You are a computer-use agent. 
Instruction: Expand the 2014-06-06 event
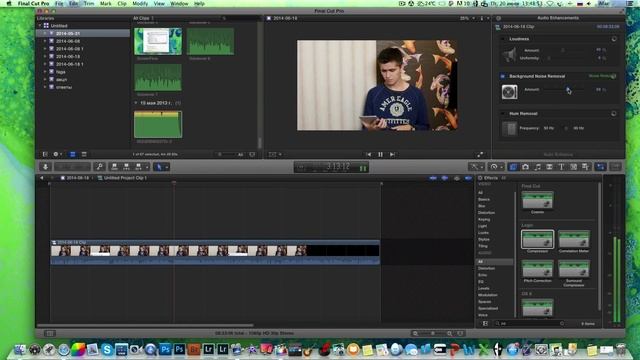[45, 41]
